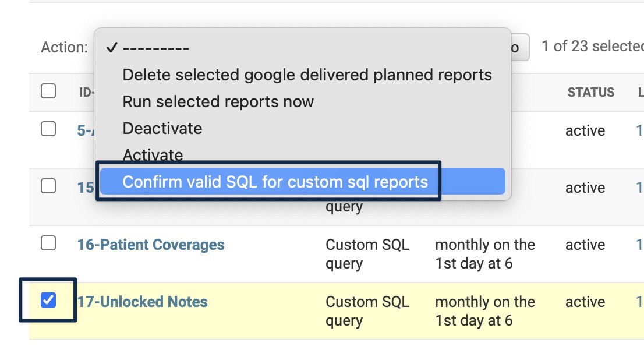Viewport: 644px width, 346px height.
Task: Select the Activate action
Action: [153, 155]
